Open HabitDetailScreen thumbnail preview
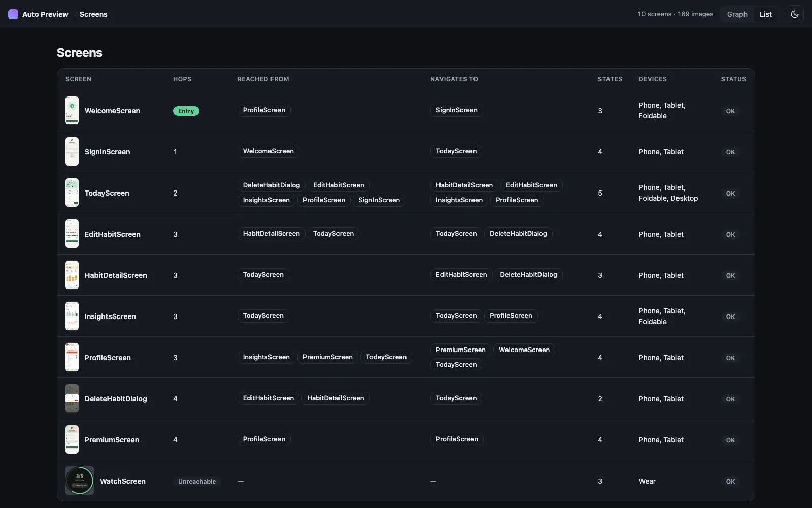 (72, 275)
